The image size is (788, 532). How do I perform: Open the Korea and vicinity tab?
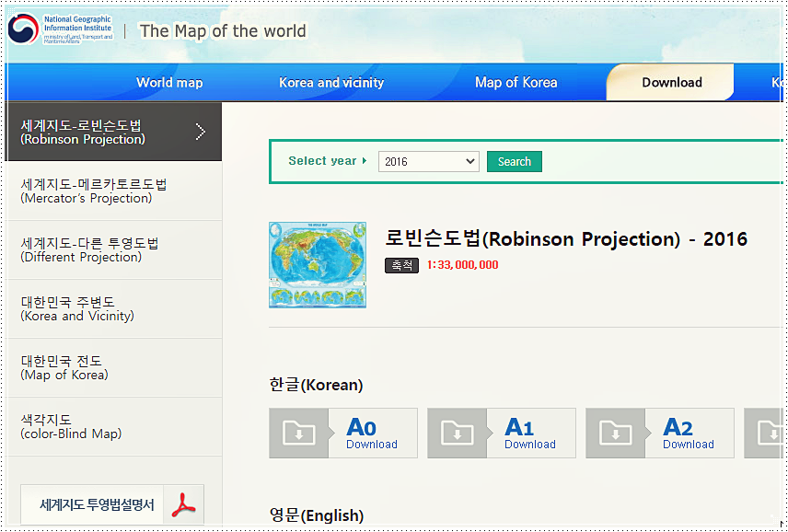[331, 83]
